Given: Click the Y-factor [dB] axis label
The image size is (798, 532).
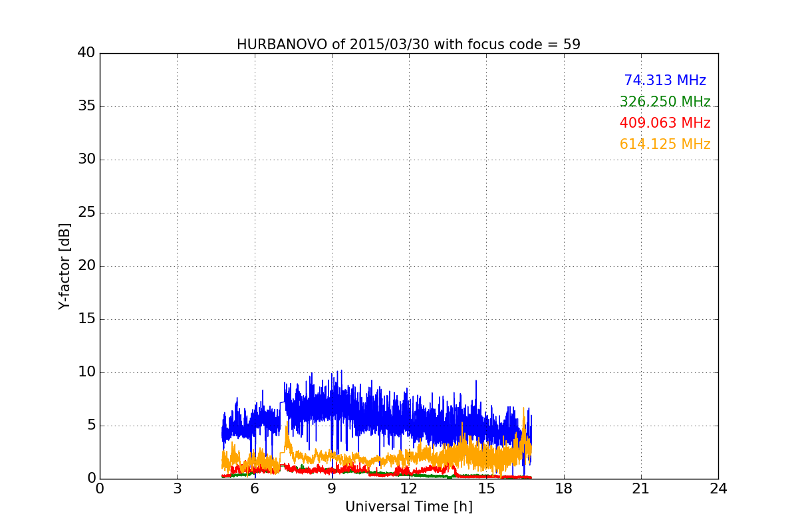Looking at the screenshot, I should pos(65,266).
